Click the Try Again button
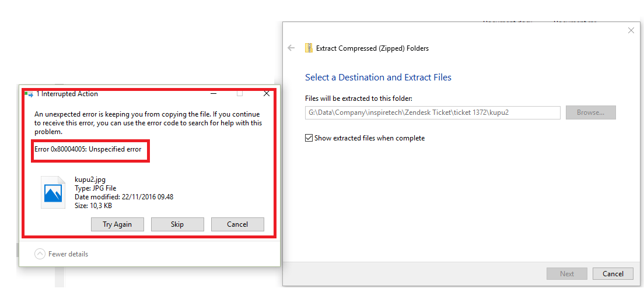This screenshot has height=292, width=644. 117,224
